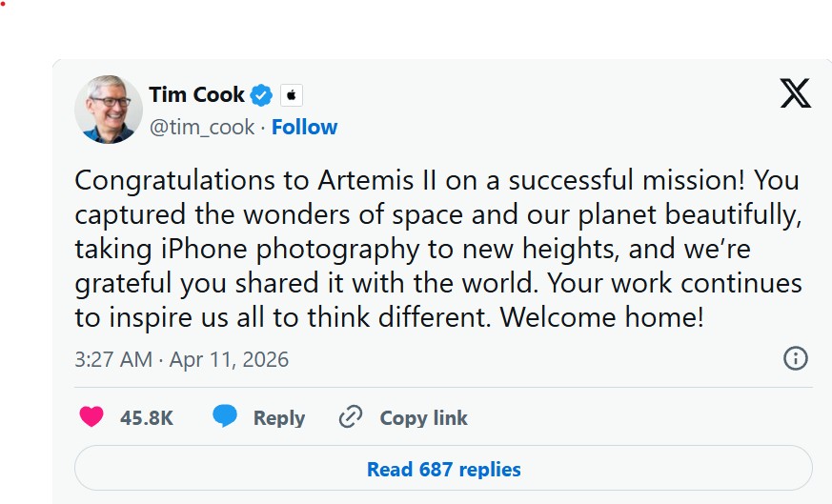Click the blue verified checkmark badge
Viewport: 832px width, 504px height.
pos(262,95)
